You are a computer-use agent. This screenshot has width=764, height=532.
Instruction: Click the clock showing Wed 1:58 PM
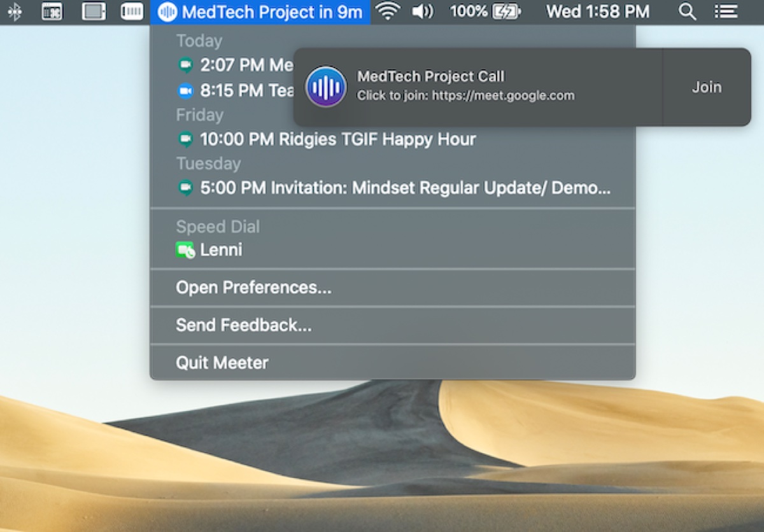coord(597,11)
